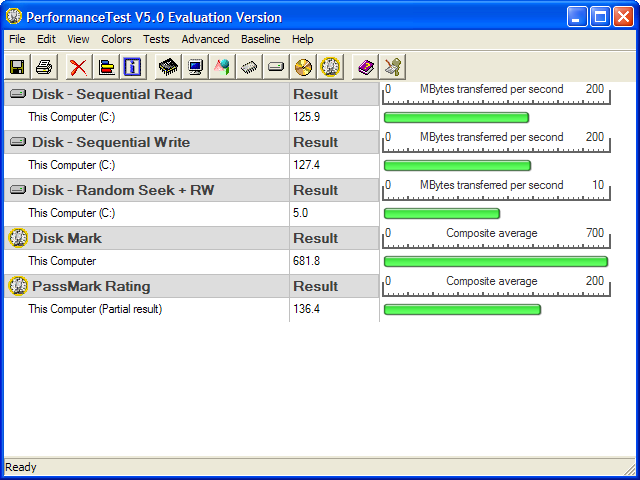The image size is (640, 480).
Task: Open the Baseline menu
Action: tap(260, 39)
